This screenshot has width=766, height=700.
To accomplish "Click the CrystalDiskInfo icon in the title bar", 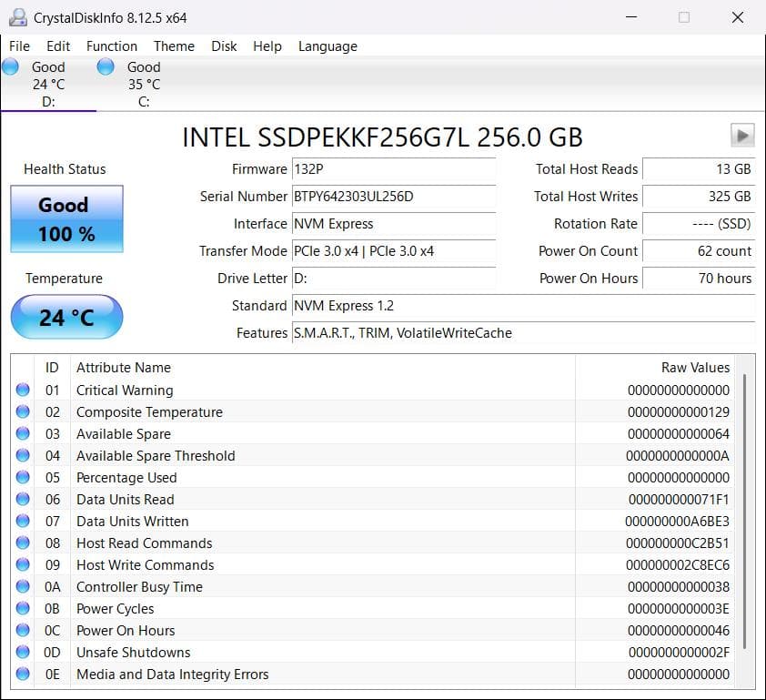I will pos(16,16).
